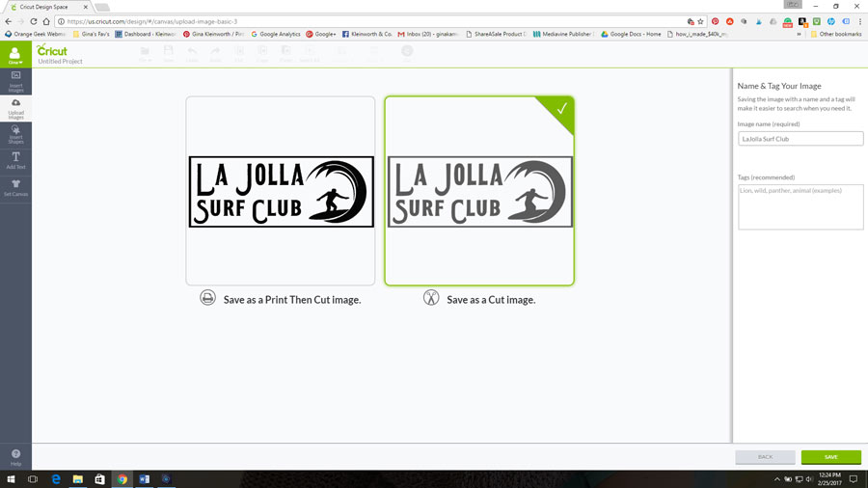This screenshot has height=488, width=868.
Task: Switch to Word on the taskbar
Action: click(x=144, y=479)
